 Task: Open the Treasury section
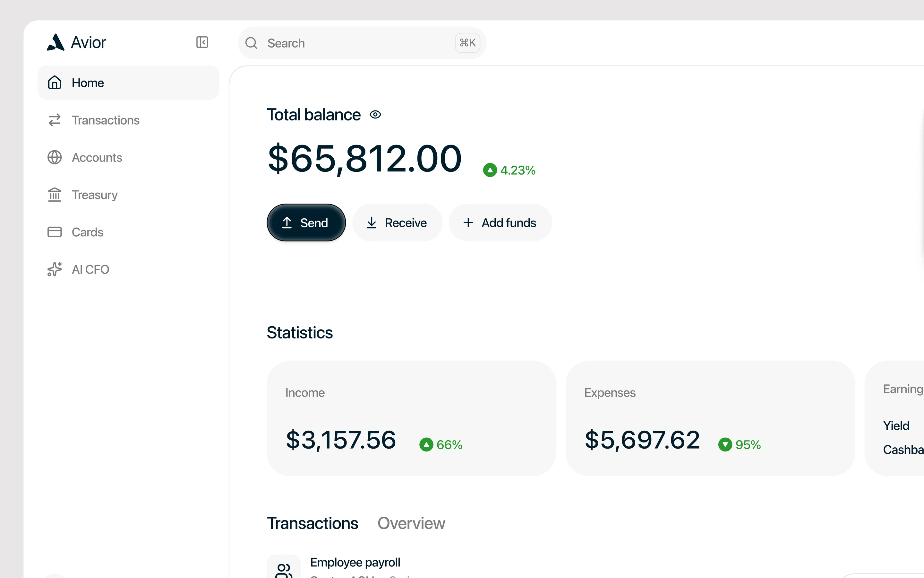128,195
